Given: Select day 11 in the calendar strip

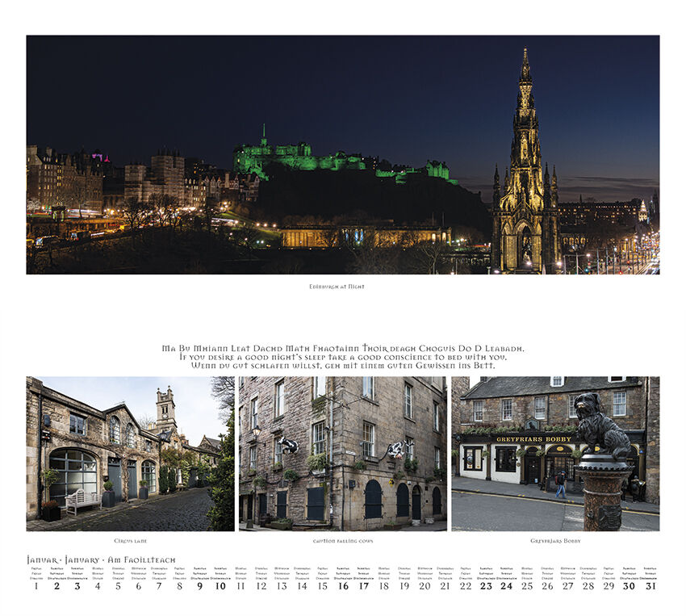Looking at the screenshot, I should 241,586.
